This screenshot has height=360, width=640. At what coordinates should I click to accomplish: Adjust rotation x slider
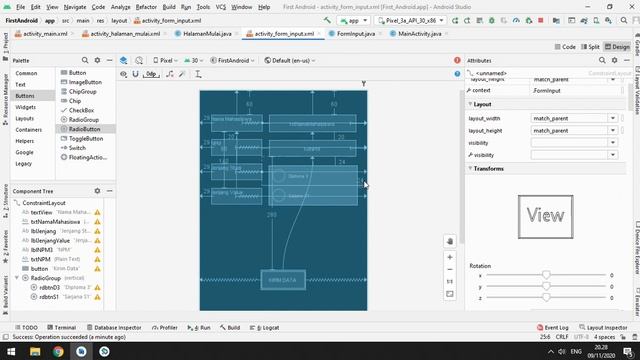pos(546,275)
